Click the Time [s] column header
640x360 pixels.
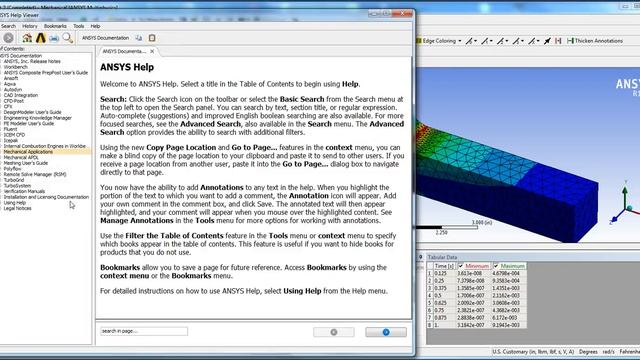click(444, 266)
